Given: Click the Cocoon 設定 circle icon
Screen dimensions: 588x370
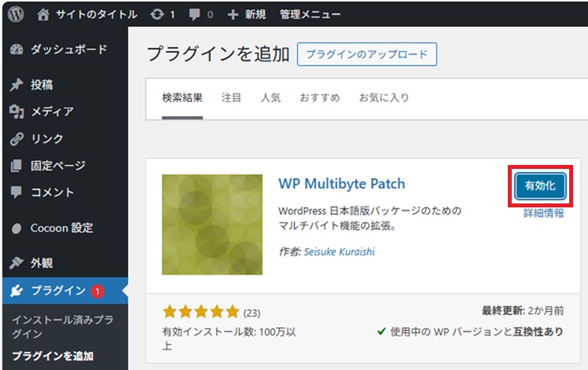Looking at the screenshot, I should click(17, 229).
